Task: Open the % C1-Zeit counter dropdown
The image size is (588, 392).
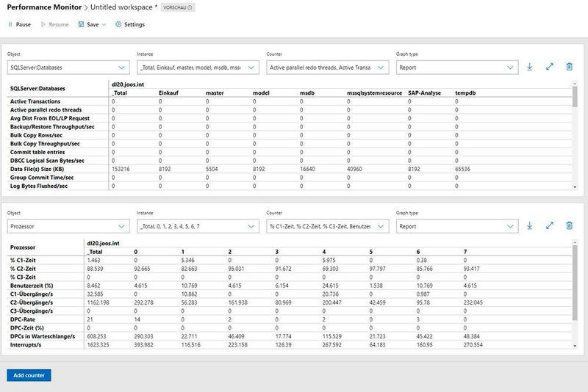Action: click(x=327, y=226)
